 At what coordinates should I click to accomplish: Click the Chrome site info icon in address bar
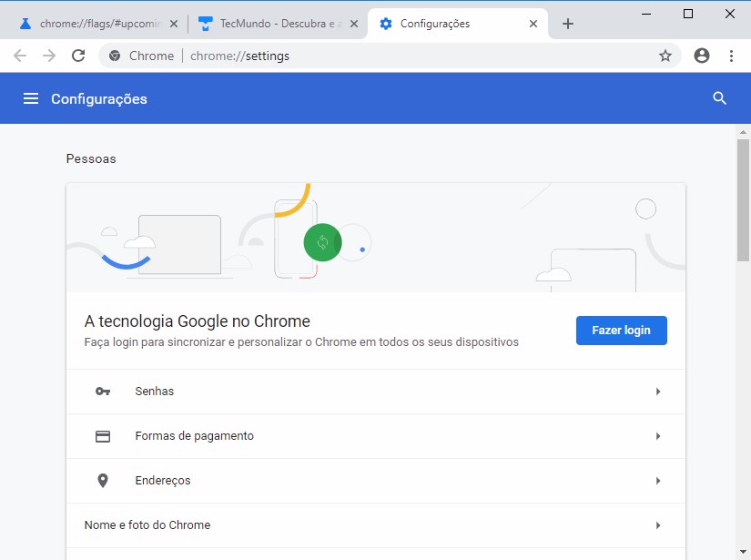click(115, 56)
